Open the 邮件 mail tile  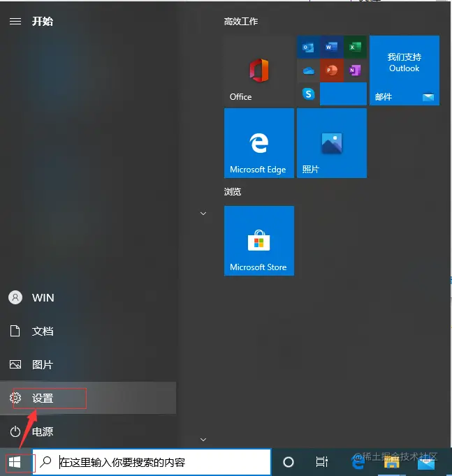point(404,70)
